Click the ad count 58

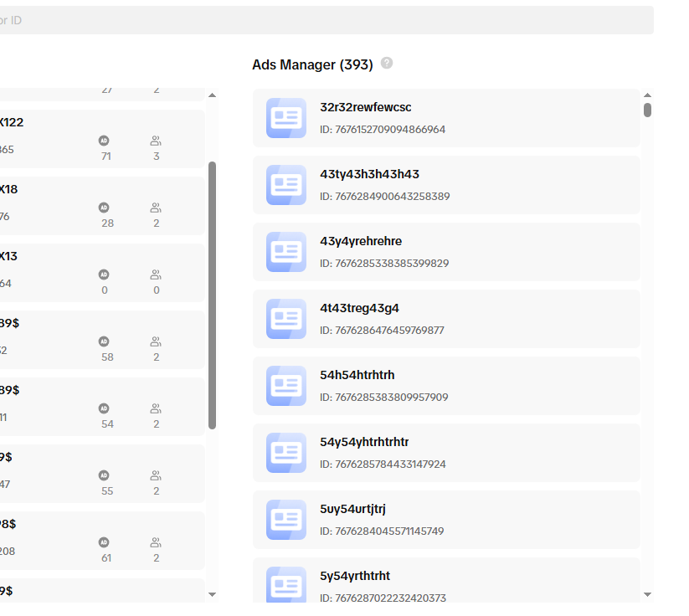pyautogui.click(x=108, y=357)
